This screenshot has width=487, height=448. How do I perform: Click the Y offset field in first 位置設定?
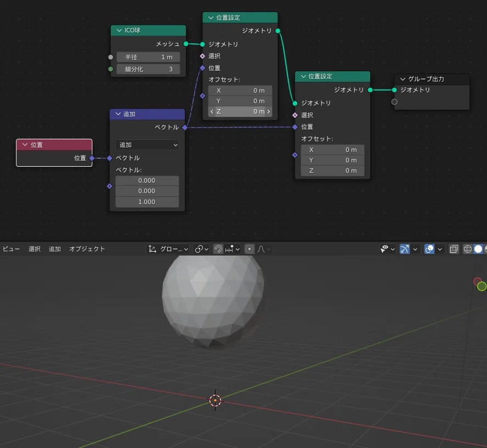point(240,101)
